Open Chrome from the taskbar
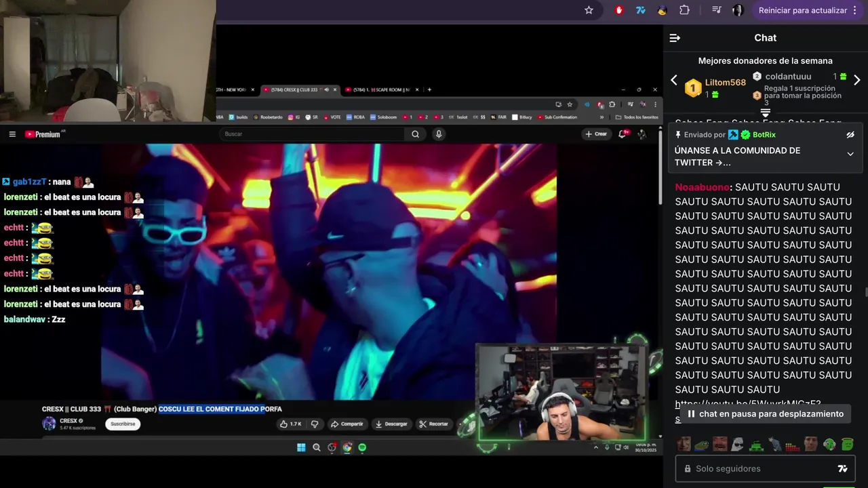Viewport: 868px width, 488px height. click(x=347, y=447)
